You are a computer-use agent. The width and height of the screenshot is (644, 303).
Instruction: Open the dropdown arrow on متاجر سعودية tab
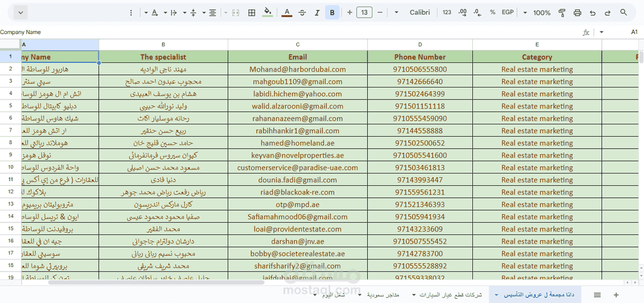tap(360, 295)
